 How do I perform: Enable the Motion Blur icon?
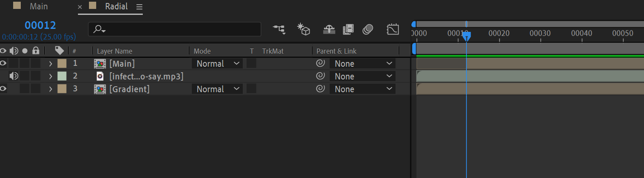pyautogui.click(x=368, y=29)
